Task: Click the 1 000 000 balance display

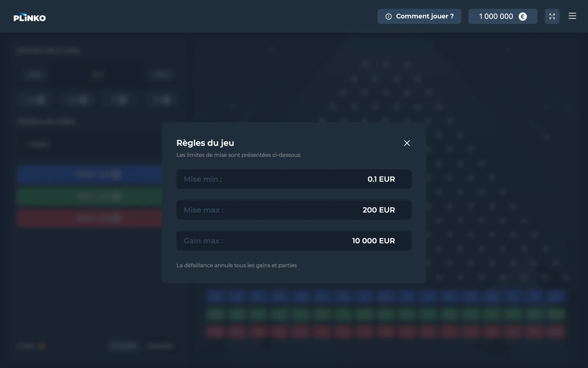Action: pyautogui.click(x=503, y=16)
